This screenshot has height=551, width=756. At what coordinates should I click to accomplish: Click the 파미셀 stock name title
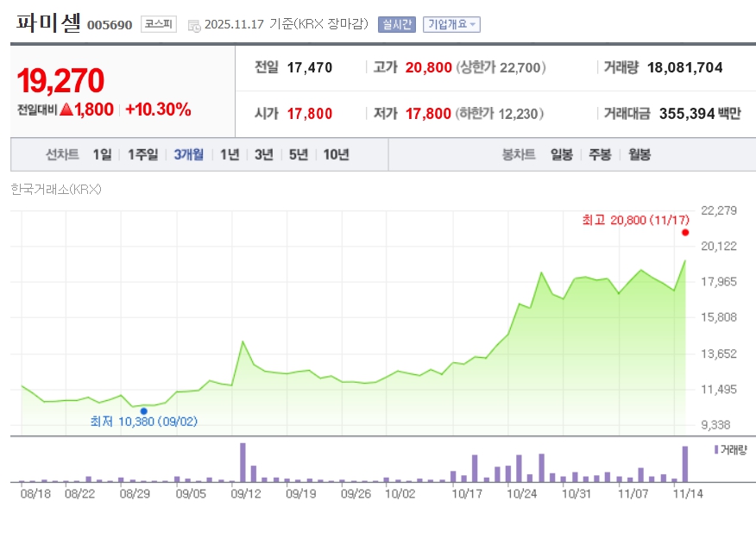48,23
